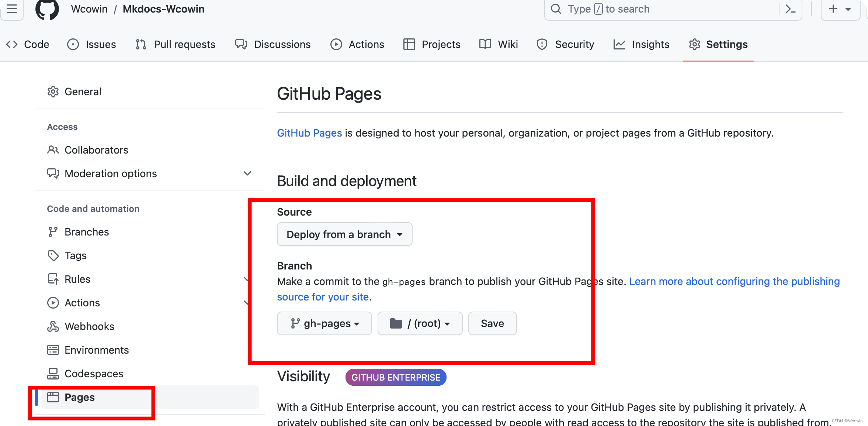Viewport: 868px width, 426px height.
Task: Open the gh-pages branch selector
Action: [x=324, y=323]
